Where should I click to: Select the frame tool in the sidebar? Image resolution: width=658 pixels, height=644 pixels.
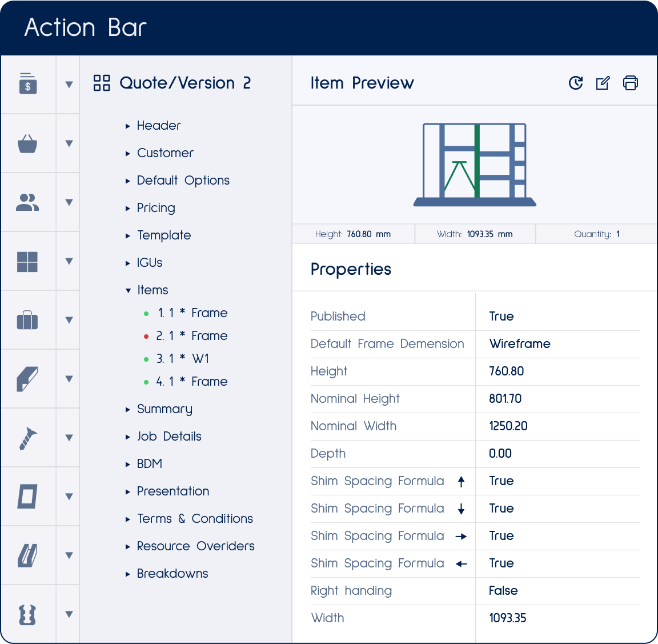pos(29,496)
